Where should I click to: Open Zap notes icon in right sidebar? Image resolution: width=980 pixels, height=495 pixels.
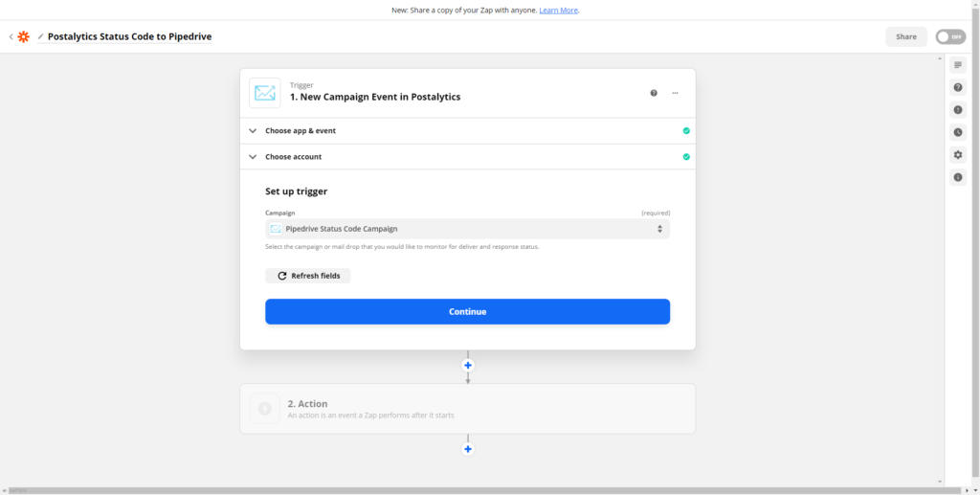(x=958, y=65)
